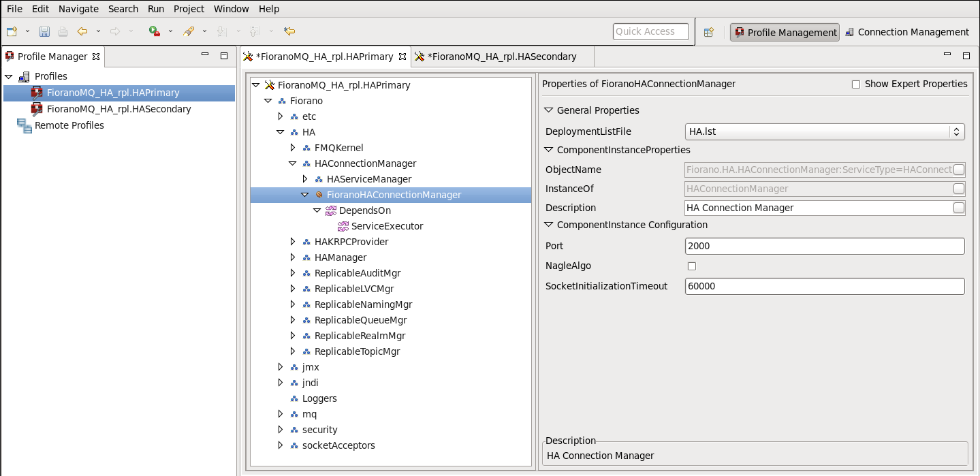The width and height of the screenshot is (980, 476).
Task: Click the Search flashlight toolbar icon
Action: click(x=189, y=31)
